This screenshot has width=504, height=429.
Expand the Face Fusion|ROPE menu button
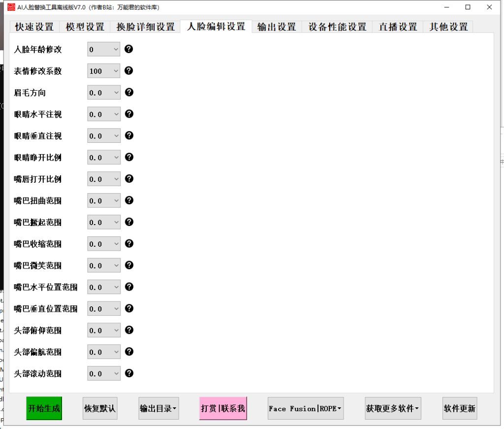(x=305, y=408)
